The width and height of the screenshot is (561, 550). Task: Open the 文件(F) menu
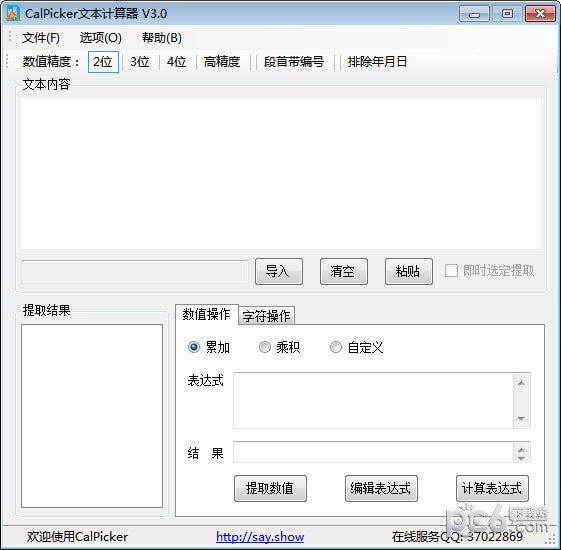(x=40, y=38)
